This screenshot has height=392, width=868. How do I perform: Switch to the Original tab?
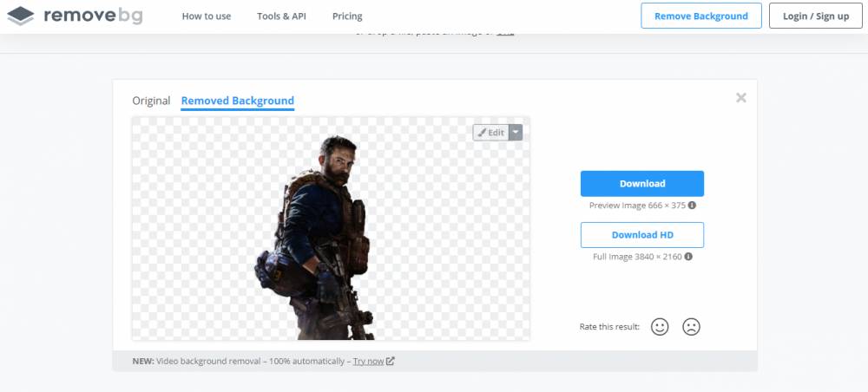coord(151,101)
